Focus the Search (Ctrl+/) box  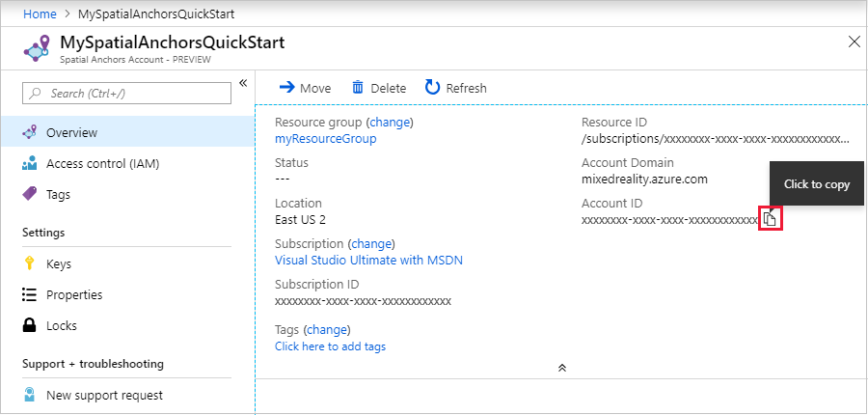(x=126, y=93)
